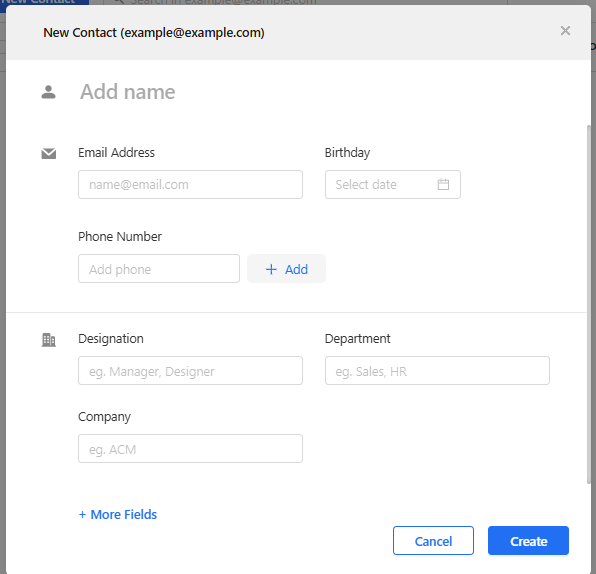Click the Company label
Image resolution: width=596 pixels, height=574 pixels.
[x=104, y=417]
